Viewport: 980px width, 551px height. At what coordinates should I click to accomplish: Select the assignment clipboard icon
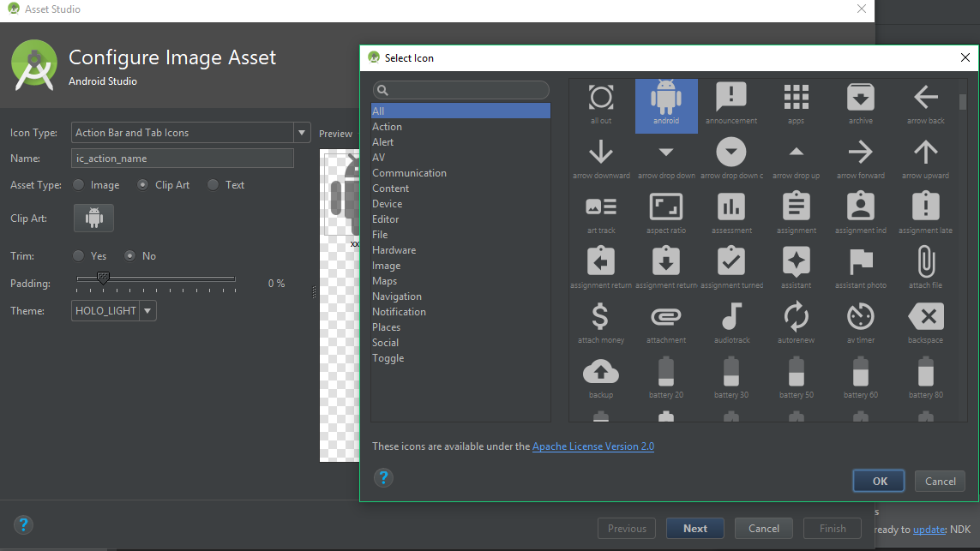pos(796,215)
